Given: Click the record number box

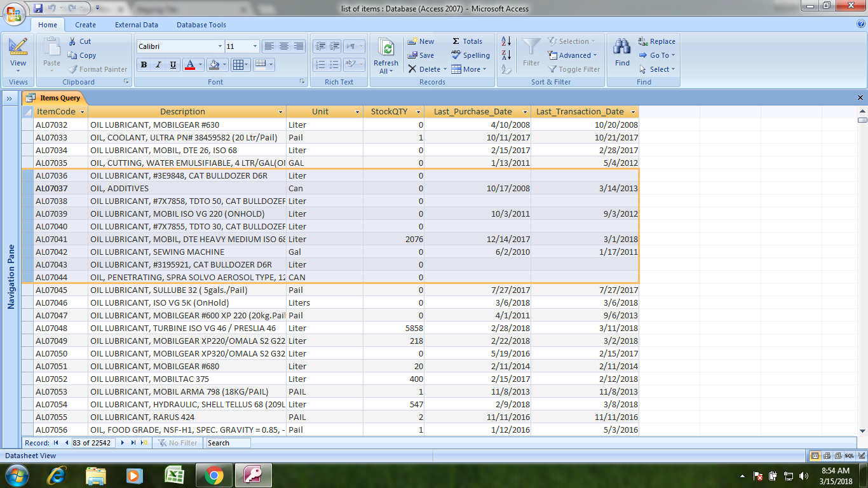Looking at the screenshot, I should coord(93,443).
